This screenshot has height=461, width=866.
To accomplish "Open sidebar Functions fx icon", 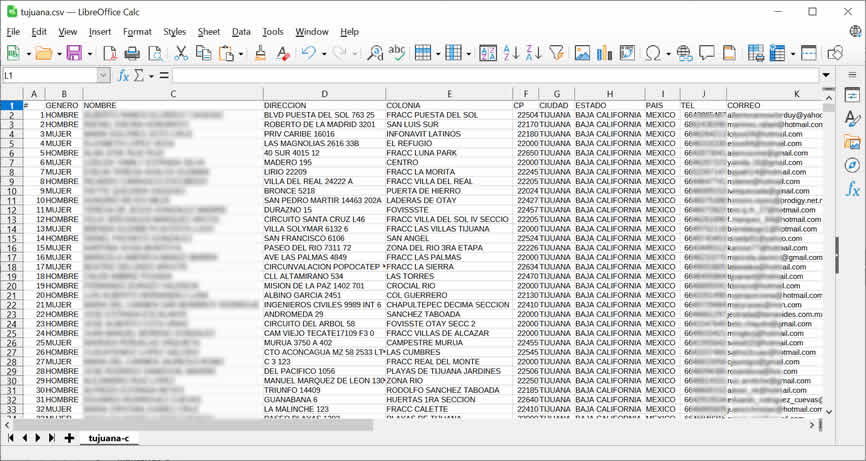I will (852, 189).
